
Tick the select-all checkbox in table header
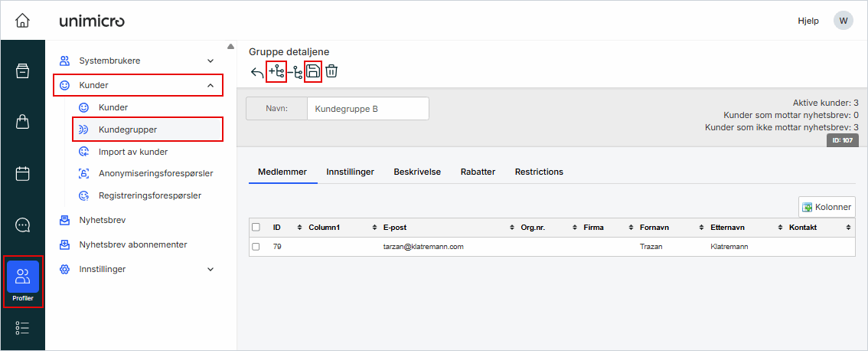pyautogui.click(x=256, y=228)
